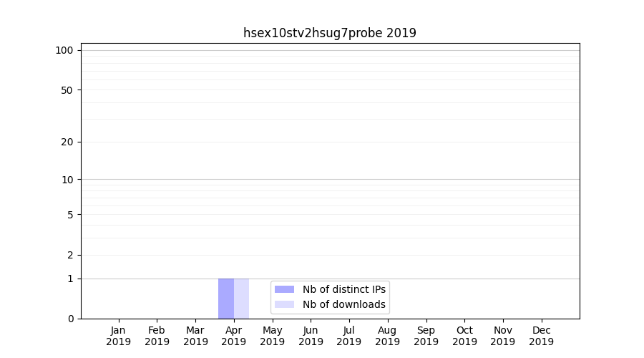This screenshot has width=644, height=358.
Task: Select the 5 tick on the y-axis
Action: (70, 215)
